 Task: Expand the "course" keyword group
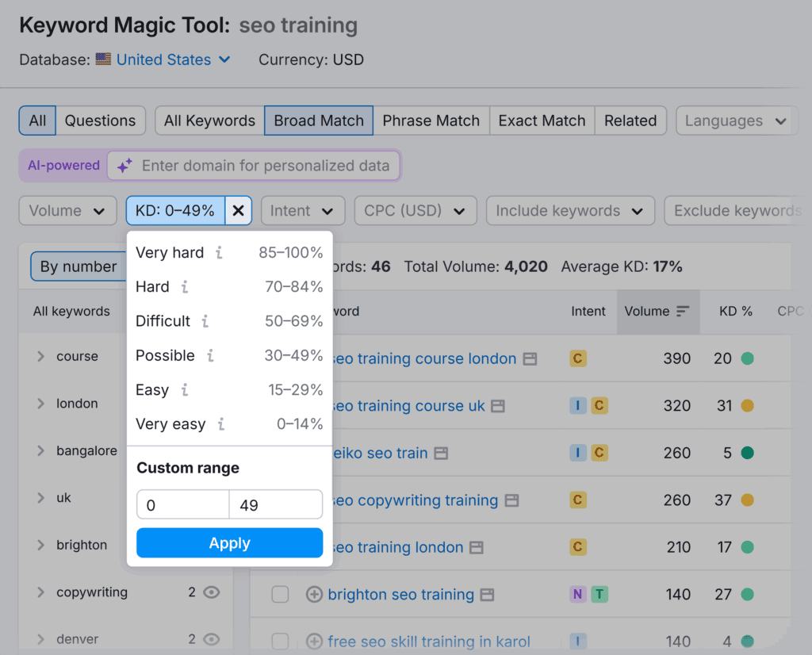click(40, 356)
